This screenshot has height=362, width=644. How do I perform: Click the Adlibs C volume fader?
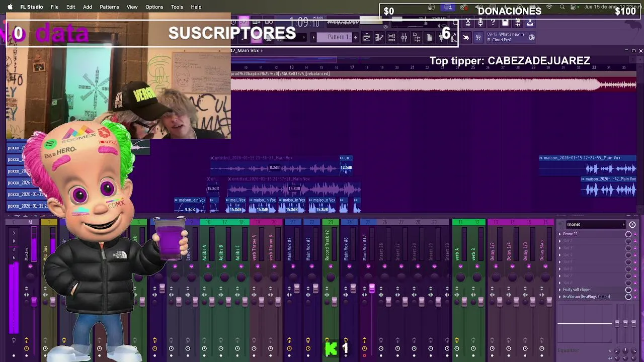click(x=245, y=301)
